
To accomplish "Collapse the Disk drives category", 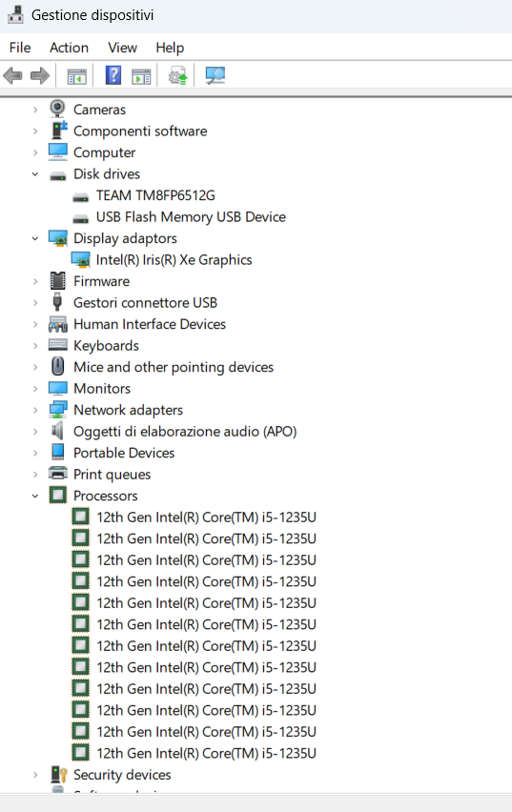I will pos(35,174).
